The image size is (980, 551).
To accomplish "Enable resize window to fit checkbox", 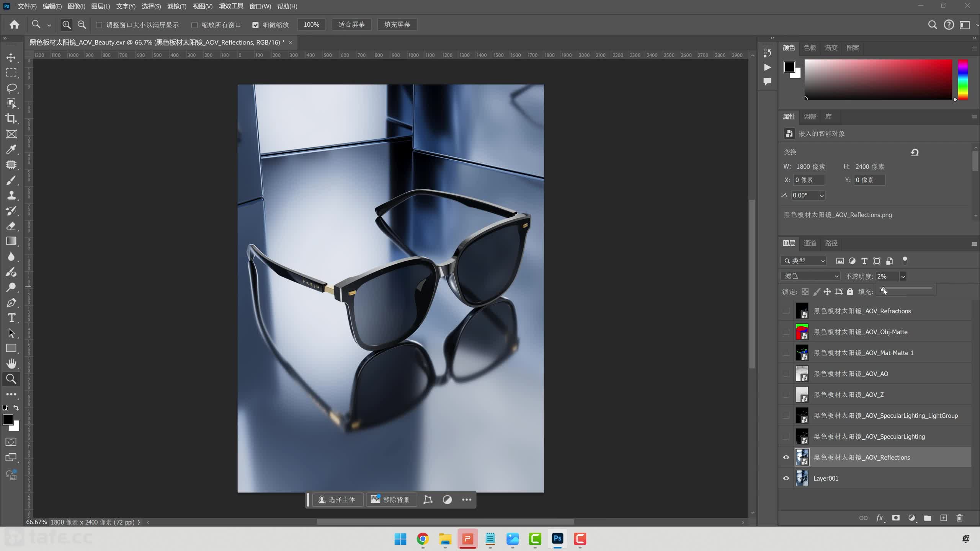I will (99, 25).
